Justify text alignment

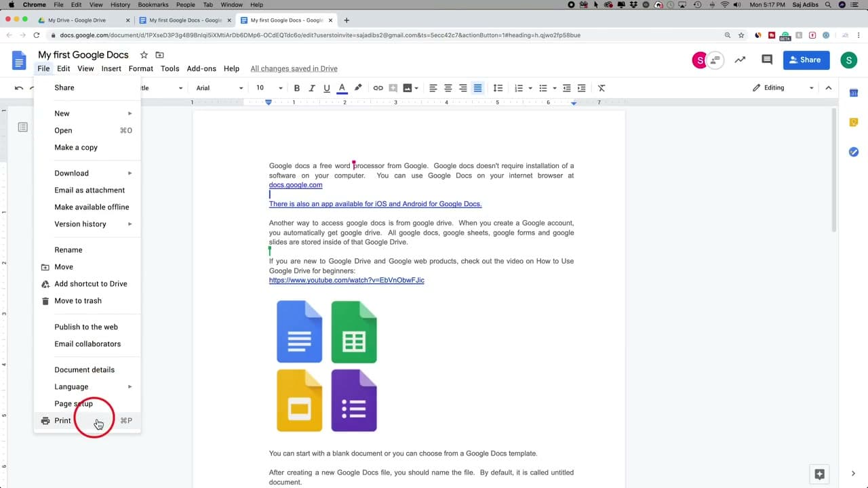[x=478, y=88]
